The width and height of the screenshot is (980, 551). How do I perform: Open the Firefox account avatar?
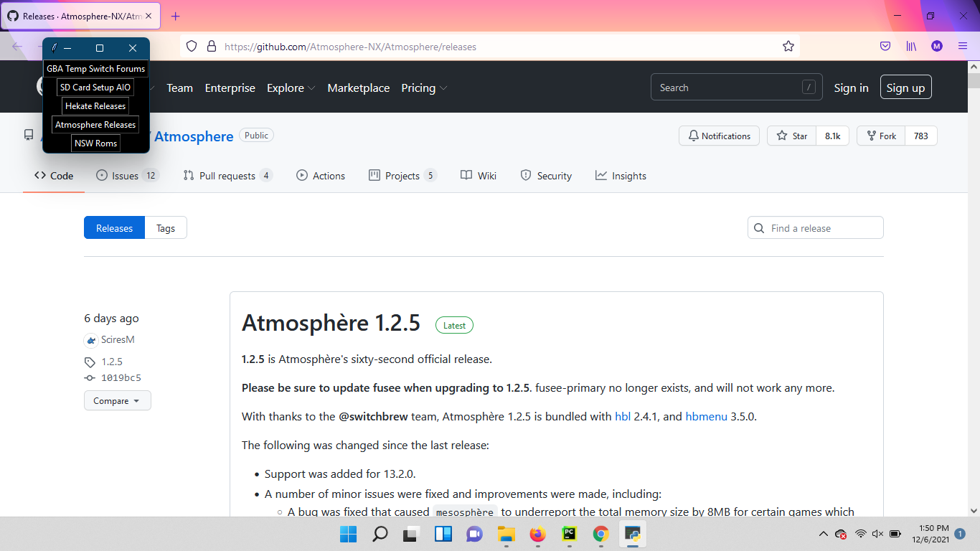pyautogui.click(x=937, y=47)
